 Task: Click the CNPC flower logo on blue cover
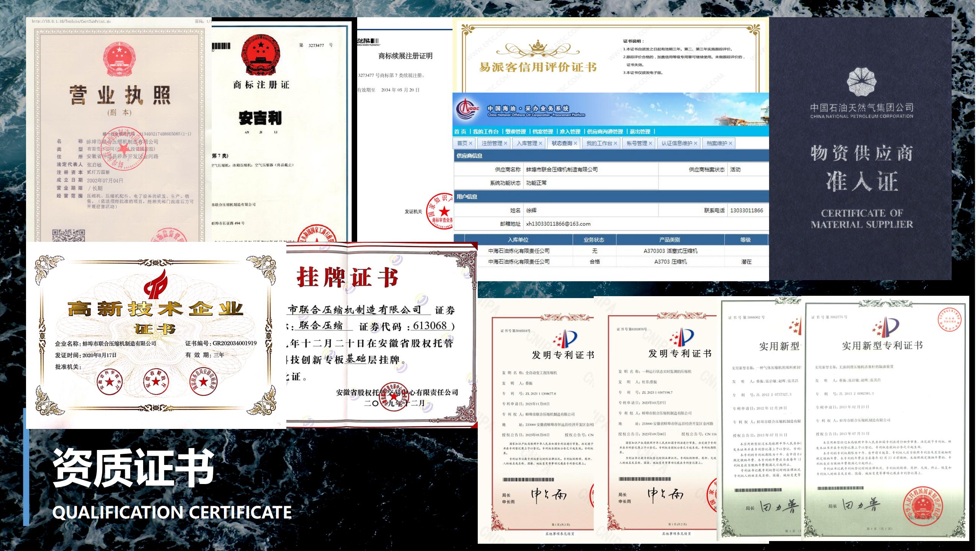[x=861, y=82]
